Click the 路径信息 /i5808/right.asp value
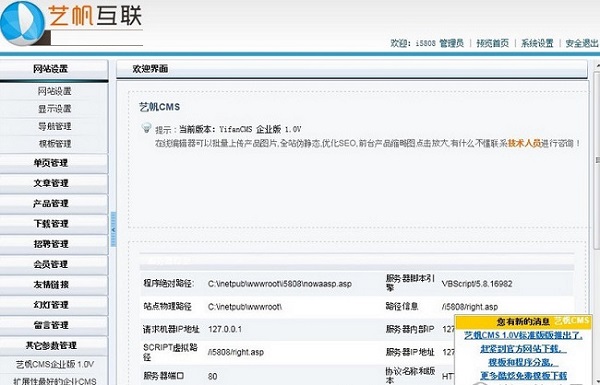This screenshot has width=600, height=385. pos(470,307)
